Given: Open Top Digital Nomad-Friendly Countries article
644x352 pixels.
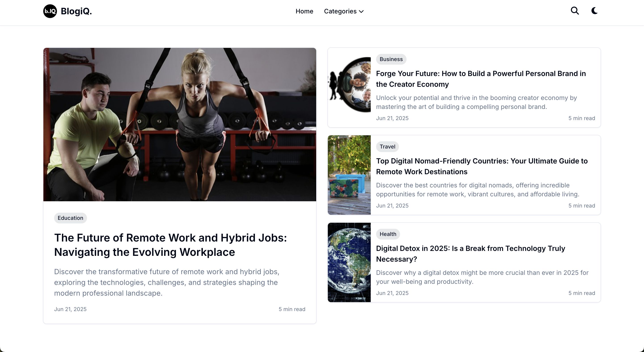Looking at the screenshot, I should [482, 166].
